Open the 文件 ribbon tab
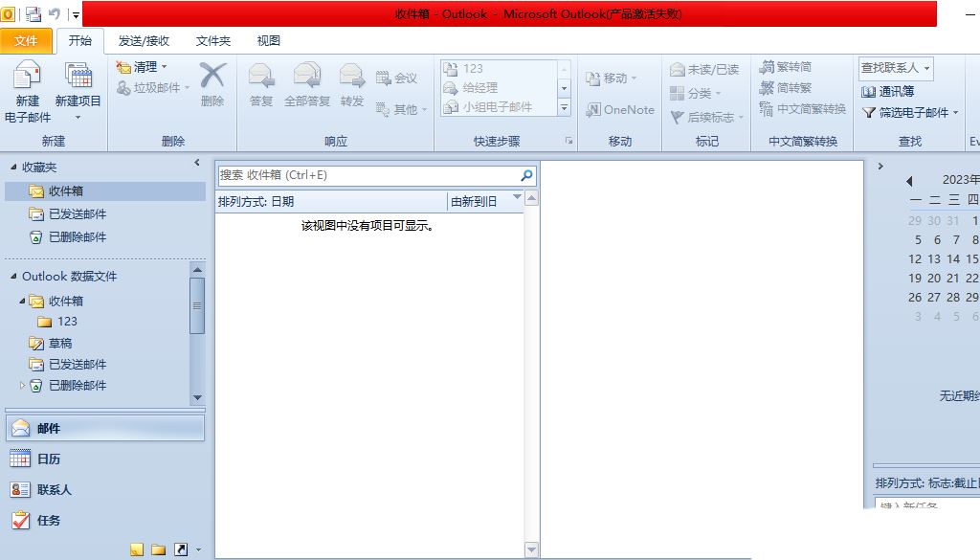The width and height of the screenshot is (980, 560). (x=27, y=40)
